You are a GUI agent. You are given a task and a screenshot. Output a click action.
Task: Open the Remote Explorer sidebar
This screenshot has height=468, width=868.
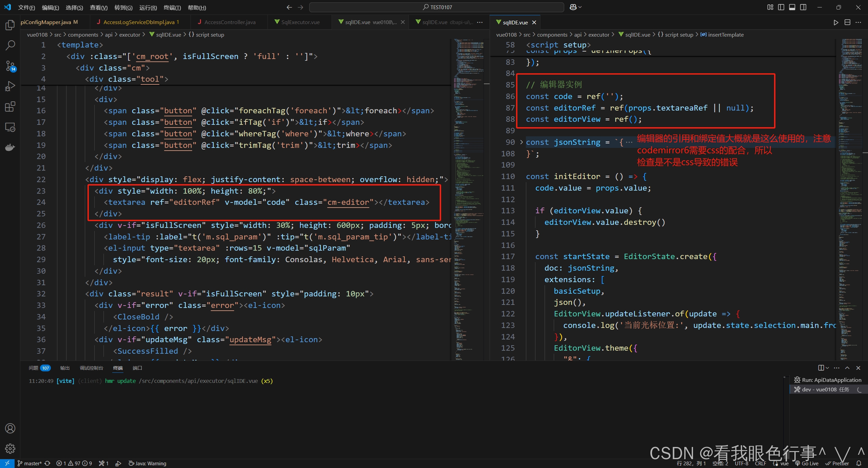(x=10, y=127)
